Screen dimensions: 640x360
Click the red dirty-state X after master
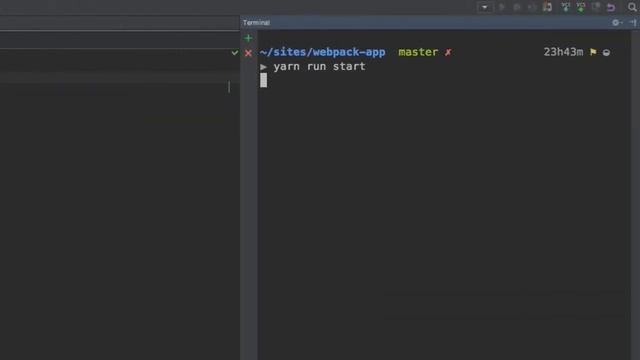coord(448,52)
